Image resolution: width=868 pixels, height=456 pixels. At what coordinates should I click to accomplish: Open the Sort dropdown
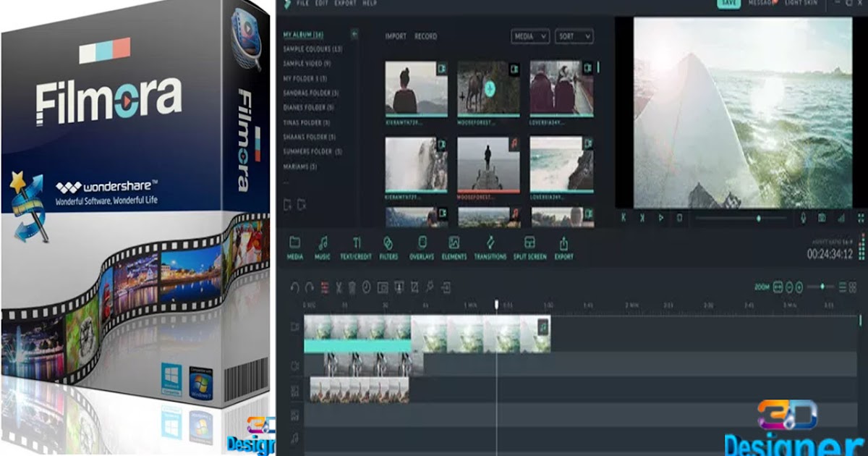point(574,35)
